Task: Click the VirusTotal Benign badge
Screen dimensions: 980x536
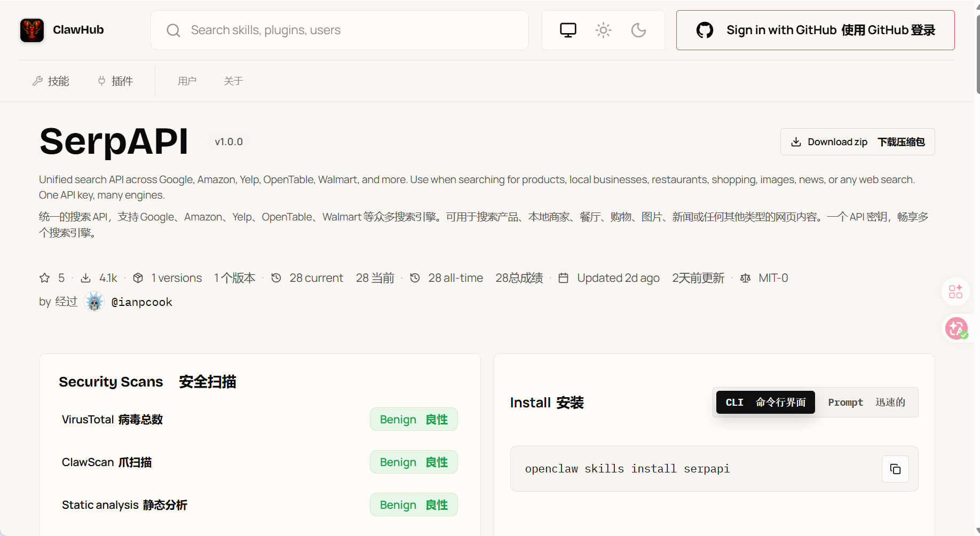Action: click(414, 420)
